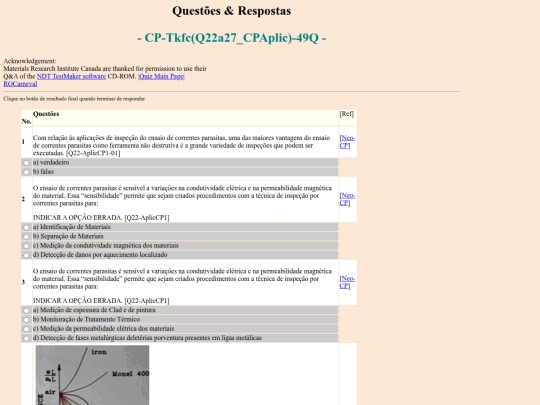Select 'a) verdadeiro' for question 1
The width and height of the screenshot is (540, 405).
(x=26, y=163)
